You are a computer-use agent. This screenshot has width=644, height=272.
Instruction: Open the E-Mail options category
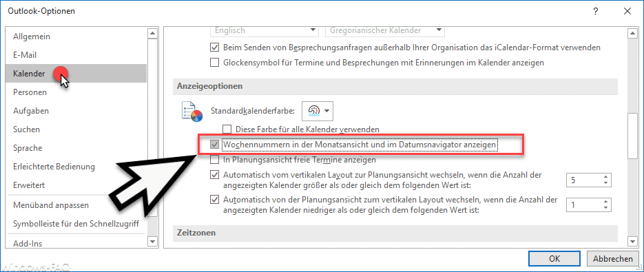tap(76, 55)
